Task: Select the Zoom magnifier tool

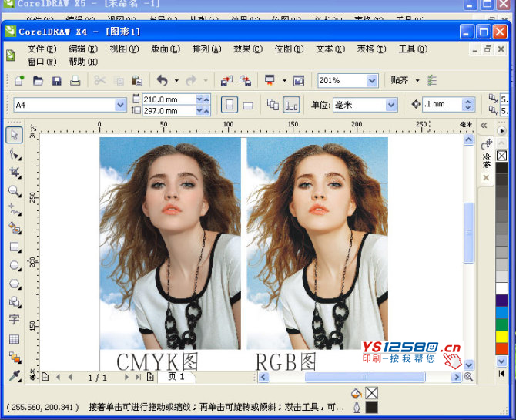Action: point(14,190)
